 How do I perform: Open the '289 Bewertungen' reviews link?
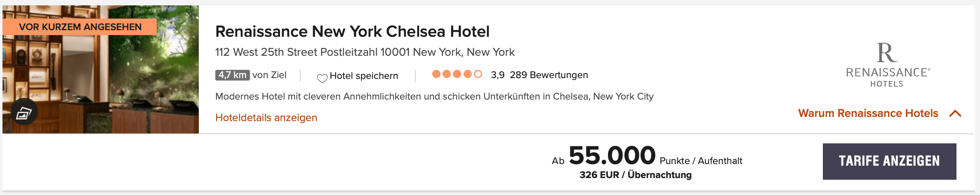pyautogui.click(x=549, y=75)
